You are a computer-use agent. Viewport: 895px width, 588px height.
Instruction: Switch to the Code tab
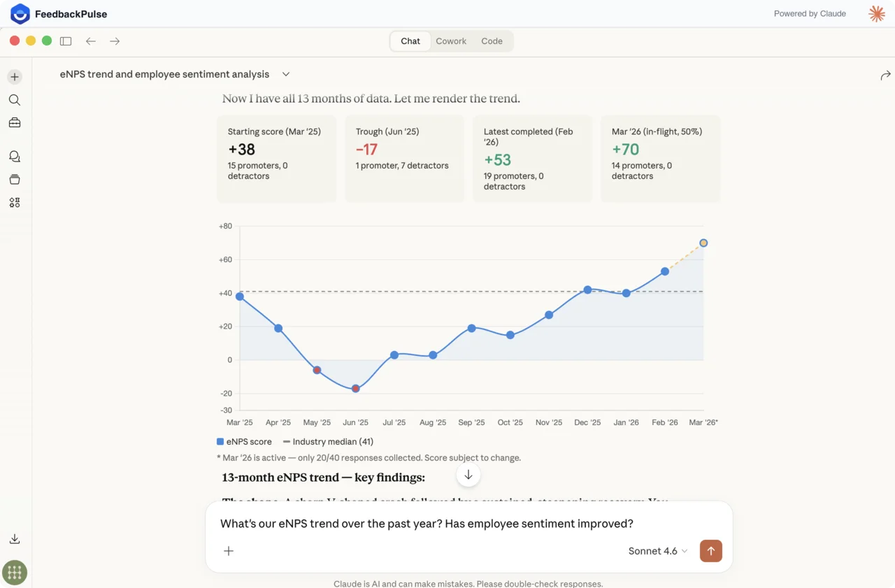(x=492, y=41)
